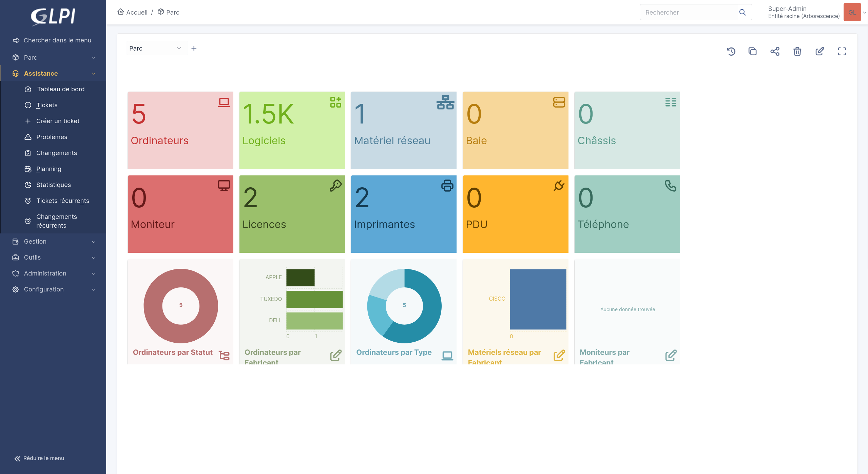Click the GL user avatar
This screenshot has height=474, width=868.
click(x=852, y=12)
